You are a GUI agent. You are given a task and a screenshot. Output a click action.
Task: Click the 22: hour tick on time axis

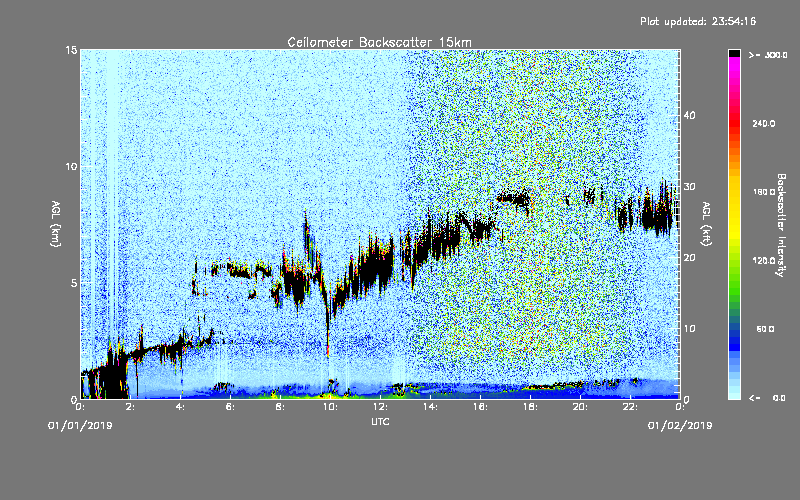point(630,407)
